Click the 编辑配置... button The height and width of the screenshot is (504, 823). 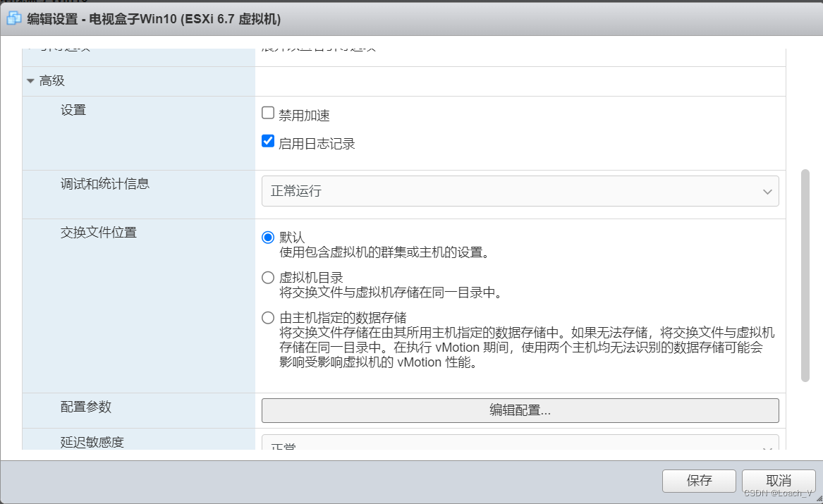(x=520, y=410)
